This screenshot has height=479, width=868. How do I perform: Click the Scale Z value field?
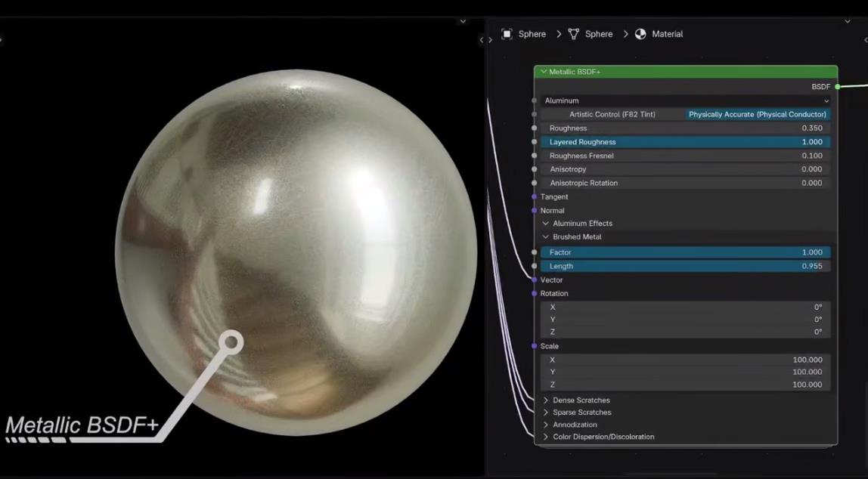[685, 385]
